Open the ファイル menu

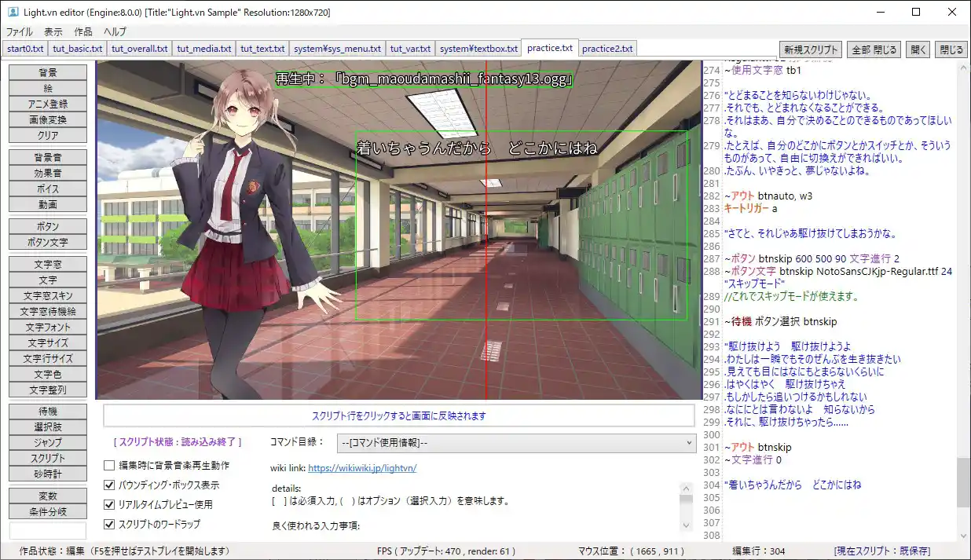(x=18, y=31)
